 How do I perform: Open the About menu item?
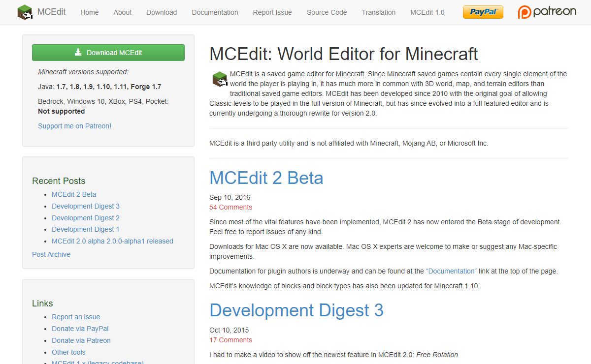[123, 12]
